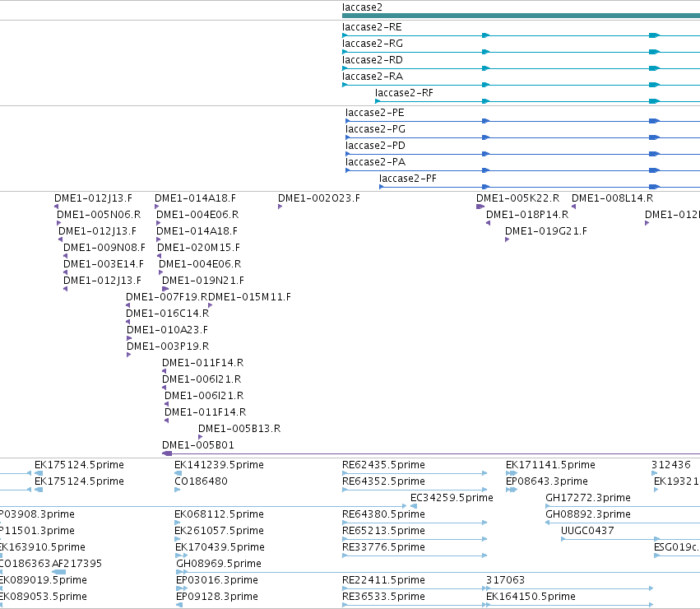Select the laccase2-RG transcript label
The height and width of the screenshot is (609, 700).
coord(373,44)
